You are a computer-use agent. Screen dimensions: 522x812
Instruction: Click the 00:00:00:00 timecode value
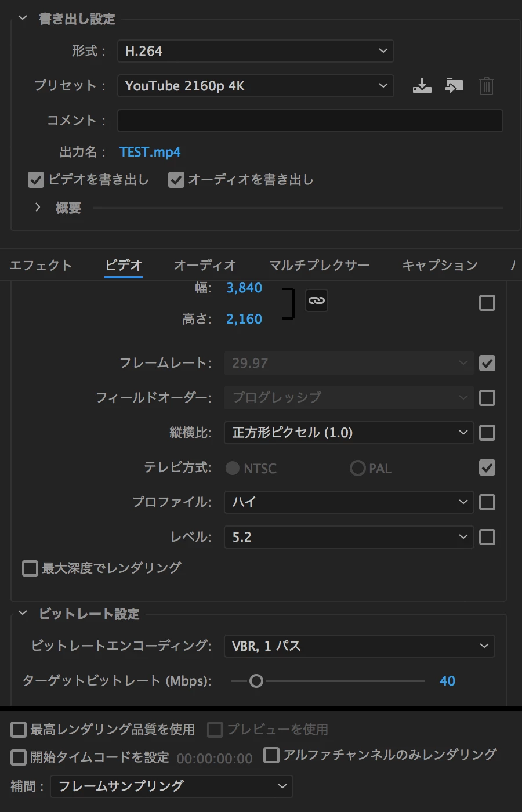[215, 759]
